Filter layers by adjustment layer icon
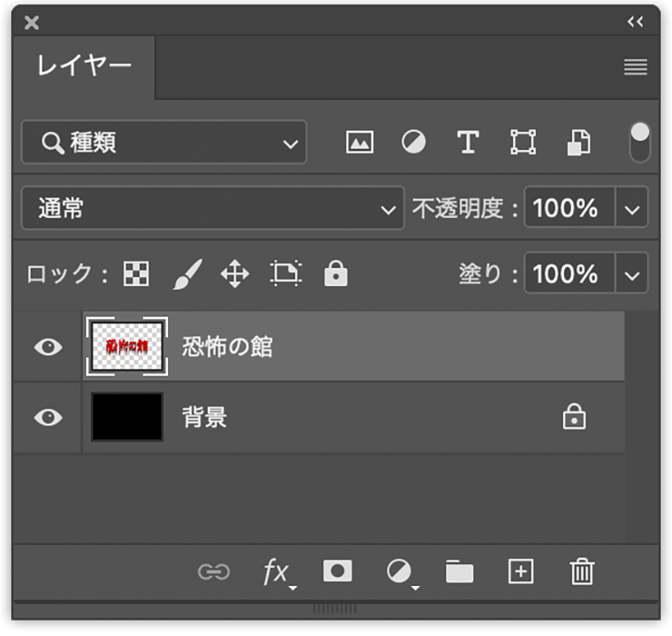The image size is (672, 636). [x=413, y=143]
